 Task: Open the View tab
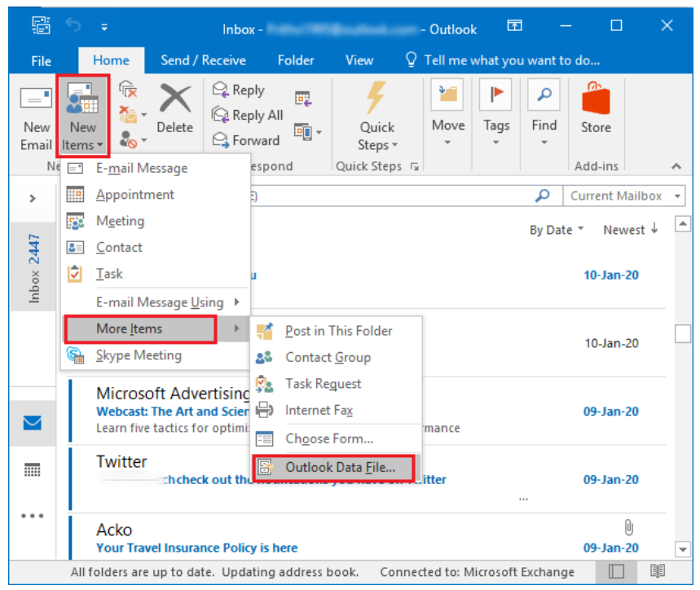point(359,60)
